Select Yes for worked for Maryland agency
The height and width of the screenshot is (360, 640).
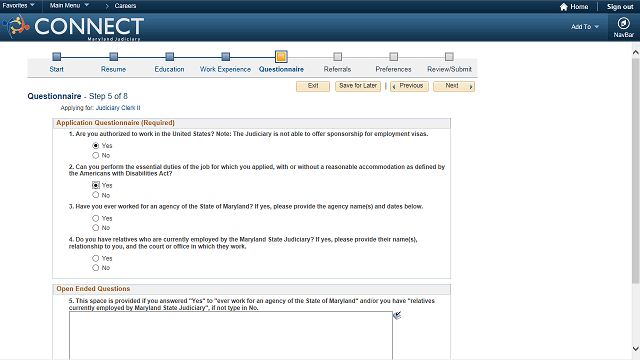coord(96,218)
